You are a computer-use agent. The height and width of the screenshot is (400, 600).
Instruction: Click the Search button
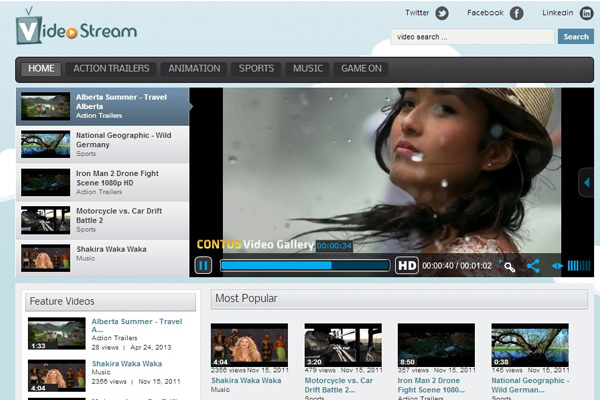click(x=576, y=37)
